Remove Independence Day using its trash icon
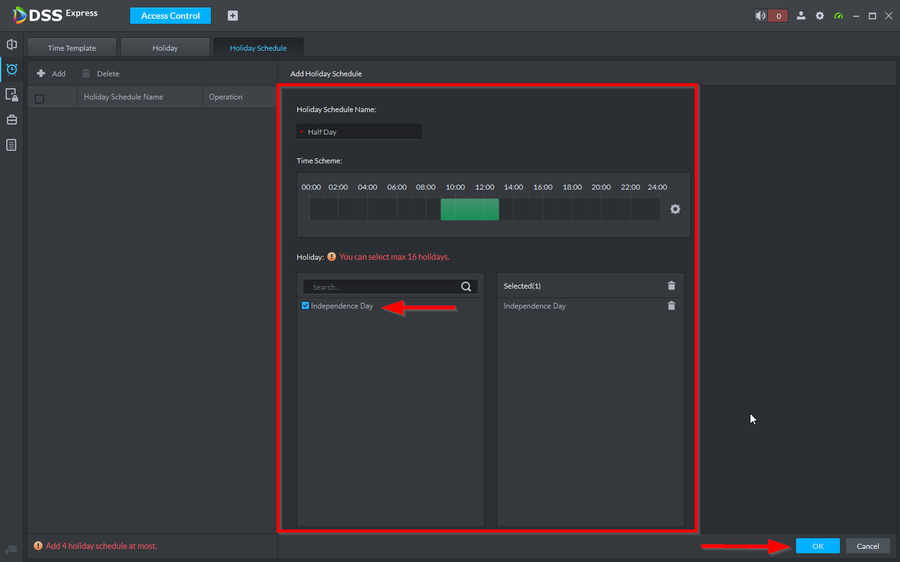 pyautogui.click(x=672, y=305)
